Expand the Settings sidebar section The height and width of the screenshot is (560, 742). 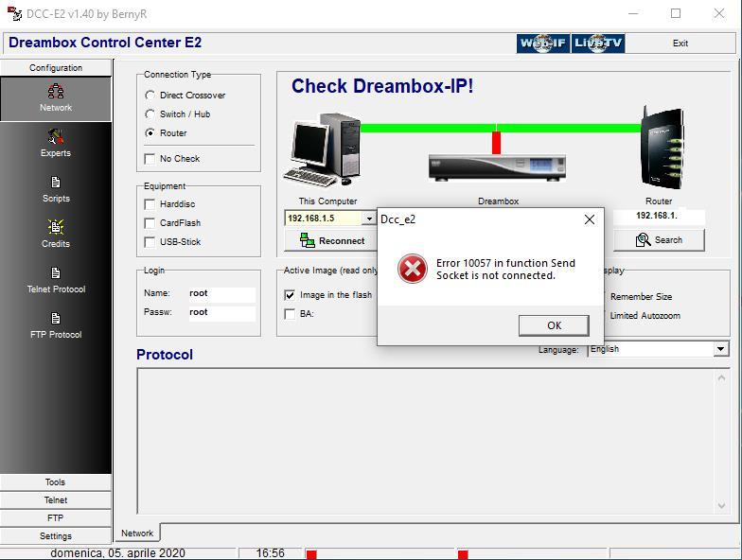(55, 535)
